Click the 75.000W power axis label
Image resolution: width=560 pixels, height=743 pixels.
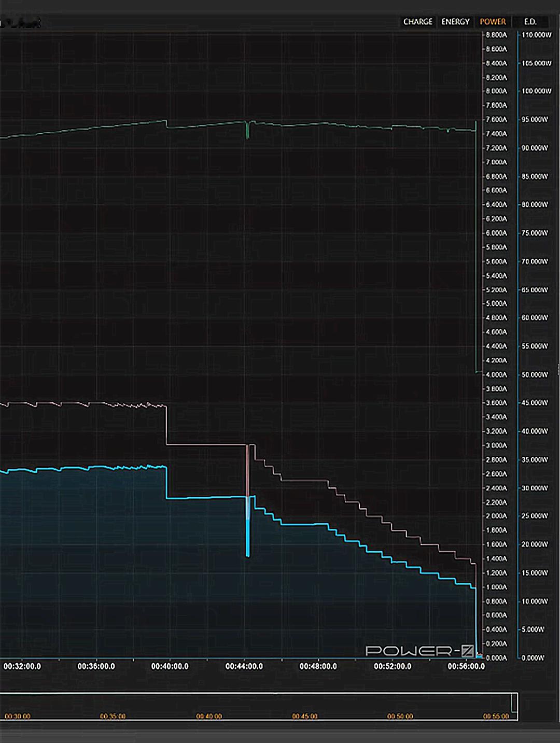coord(535,233)
